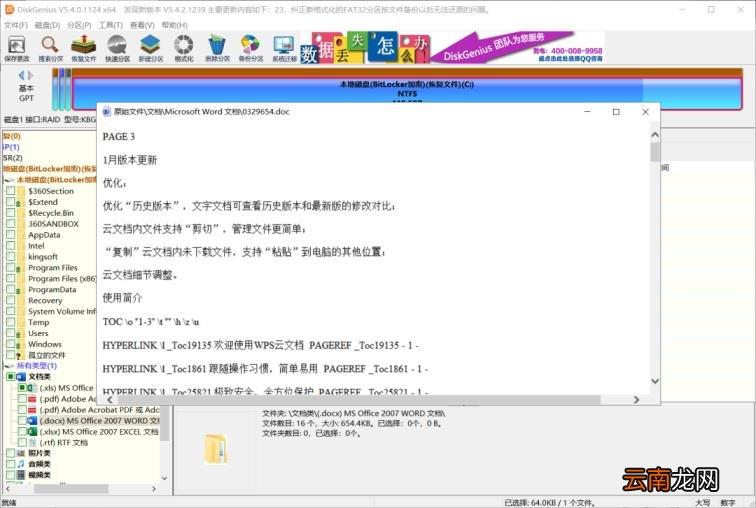The width and height of the screenshot is (756, 508).
Task: Click the 备份分区 (Backup Partition) toolbar icon
Action: [251, 49]
